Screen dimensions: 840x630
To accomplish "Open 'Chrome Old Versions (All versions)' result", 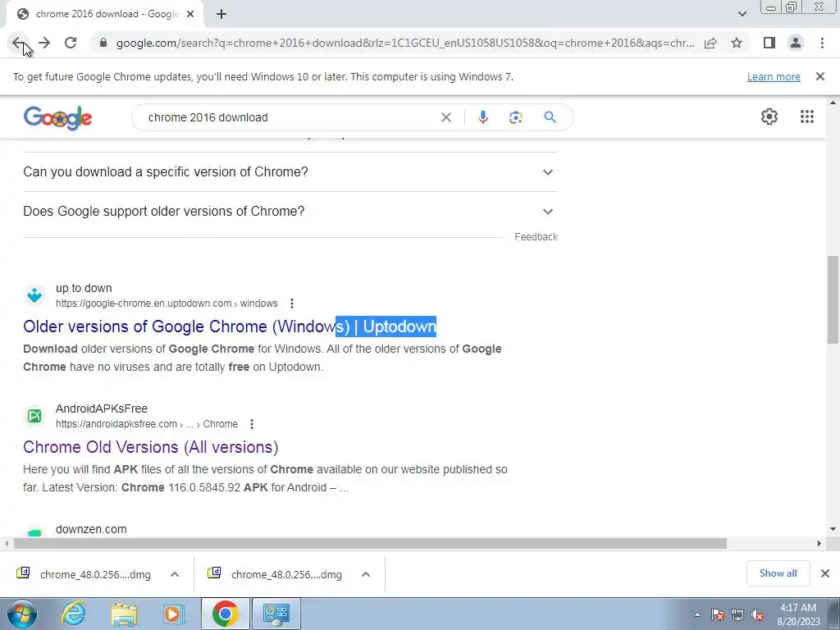I will point(151,447).
